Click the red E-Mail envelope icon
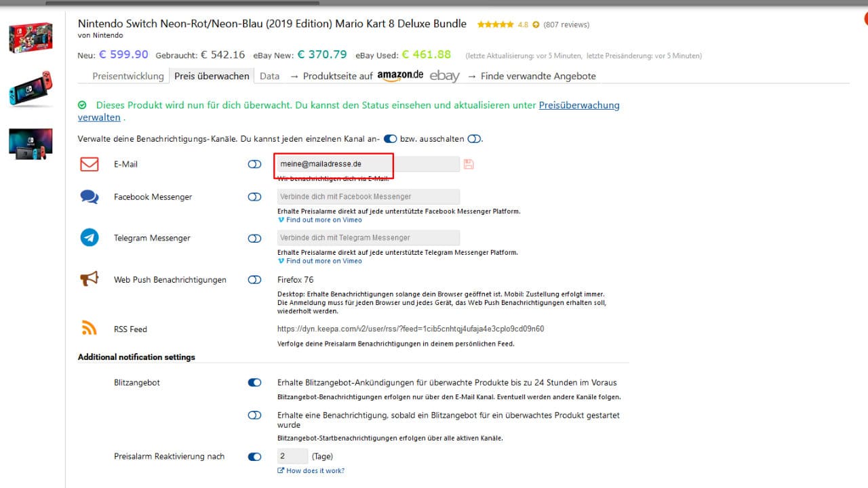The width and height of the screenshot is (868, 488). (x=90, y=164)
